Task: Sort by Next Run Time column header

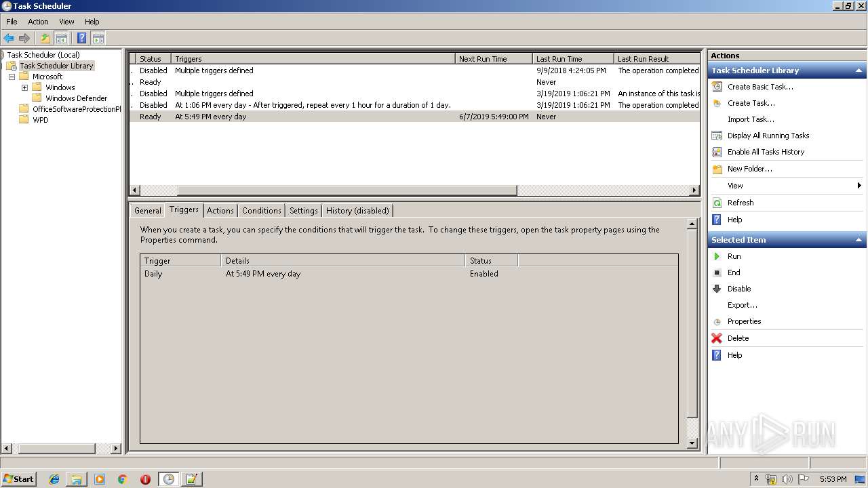Action: pos(494,59)
